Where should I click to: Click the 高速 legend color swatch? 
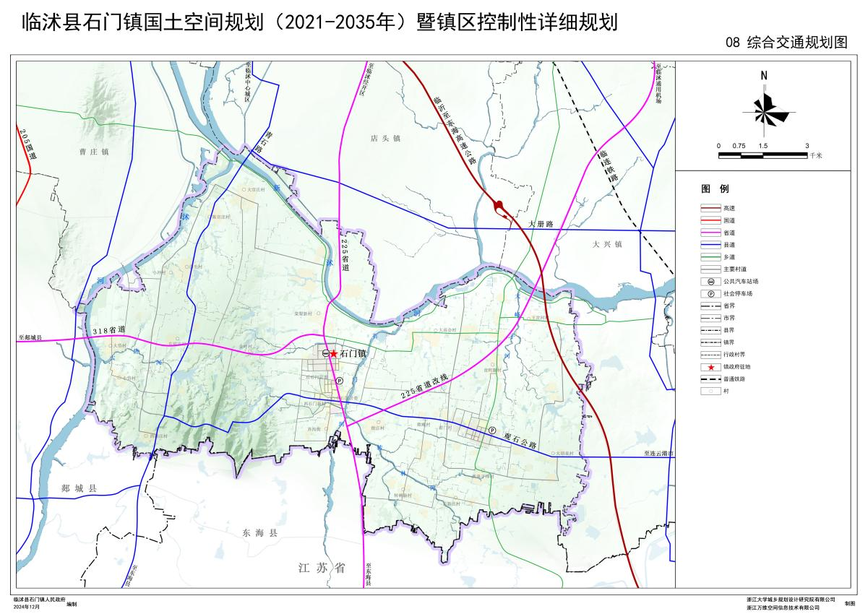pyautogui.click(x=711, y=208)
